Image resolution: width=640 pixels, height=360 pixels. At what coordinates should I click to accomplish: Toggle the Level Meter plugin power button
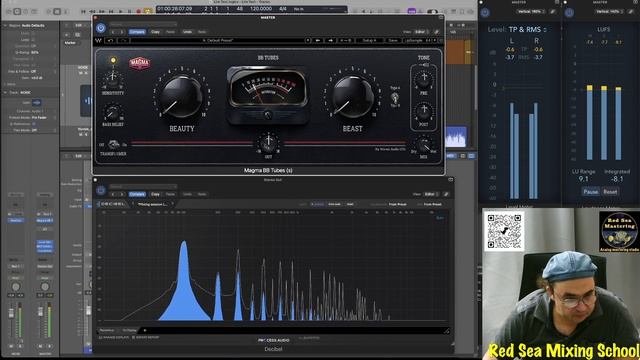(485, 13)
